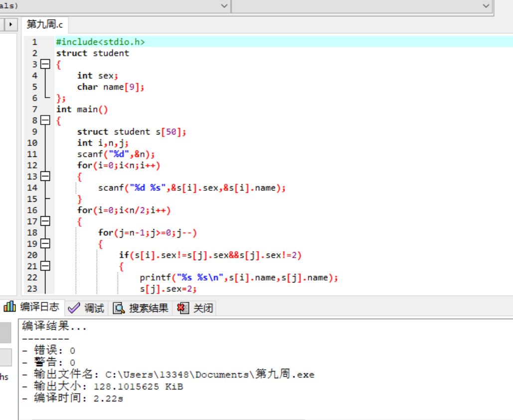Collapse the for loop block at line 13
The width and height of the screenshot is (513, 420).
pos(45,176)
